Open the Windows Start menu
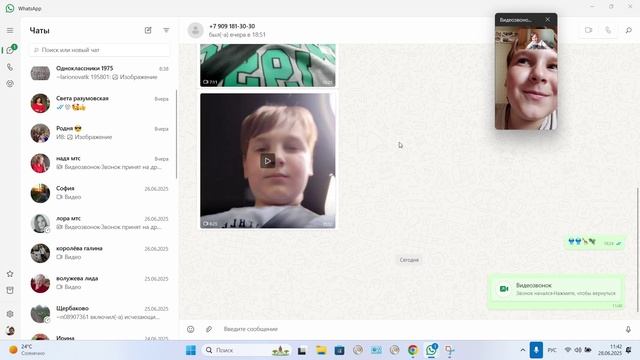Image resolution: width=640 pixels, height=360 pixels. pos(191,350)
